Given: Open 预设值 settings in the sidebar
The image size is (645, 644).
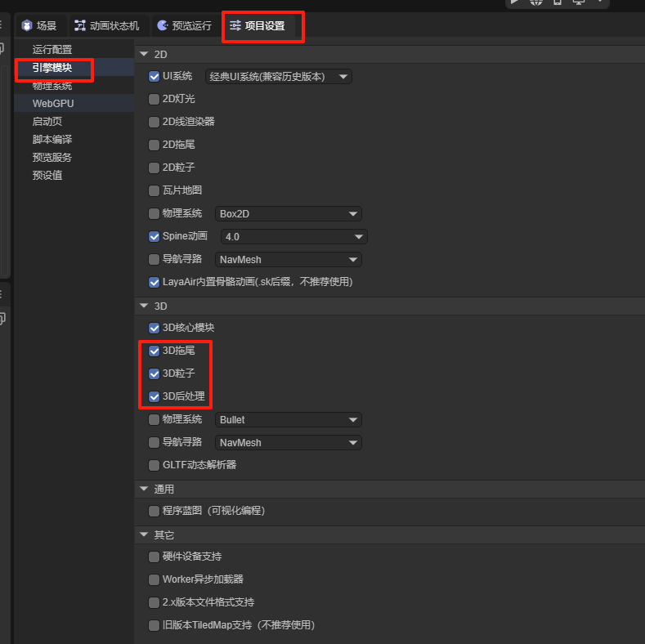Looking at the screenshot, I should [x=74, y=175].
